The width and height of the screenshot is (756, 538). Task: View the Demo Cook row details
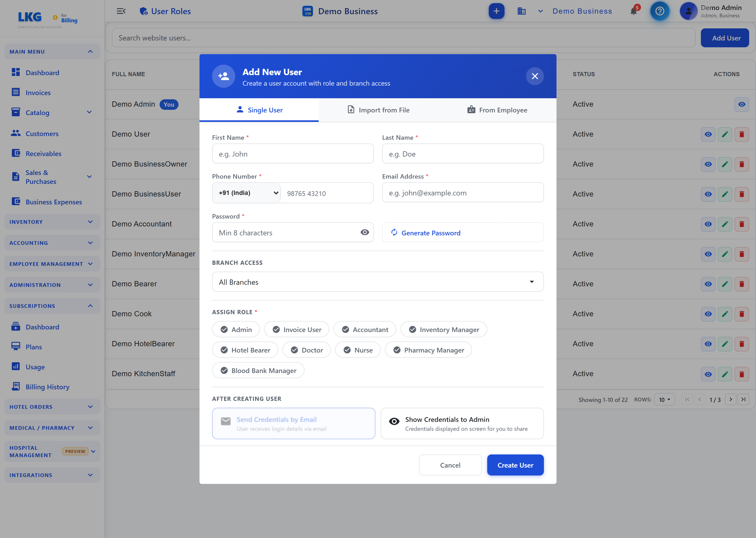pyautogui.click(x=708, y=314)
